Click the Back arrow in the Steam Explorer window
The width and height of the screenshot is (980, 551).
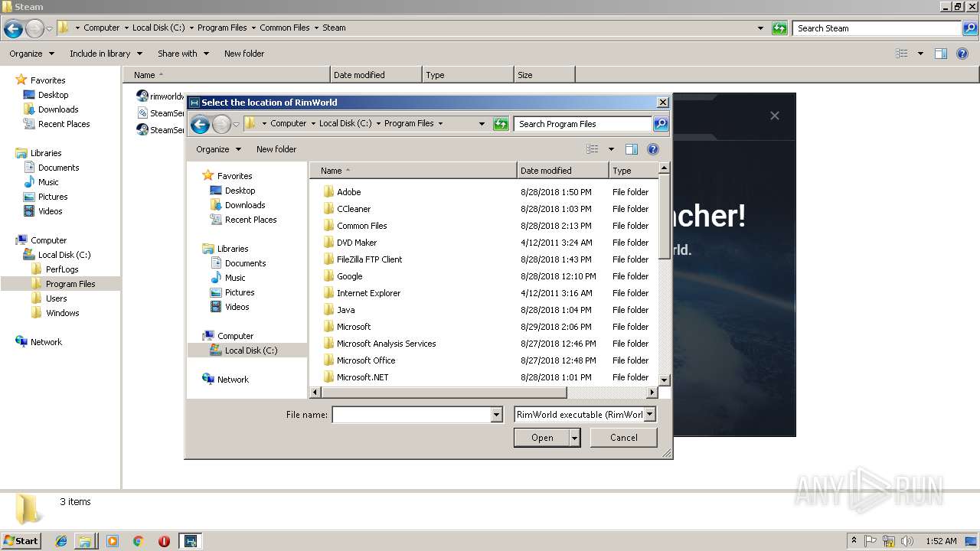coord(13,29)
